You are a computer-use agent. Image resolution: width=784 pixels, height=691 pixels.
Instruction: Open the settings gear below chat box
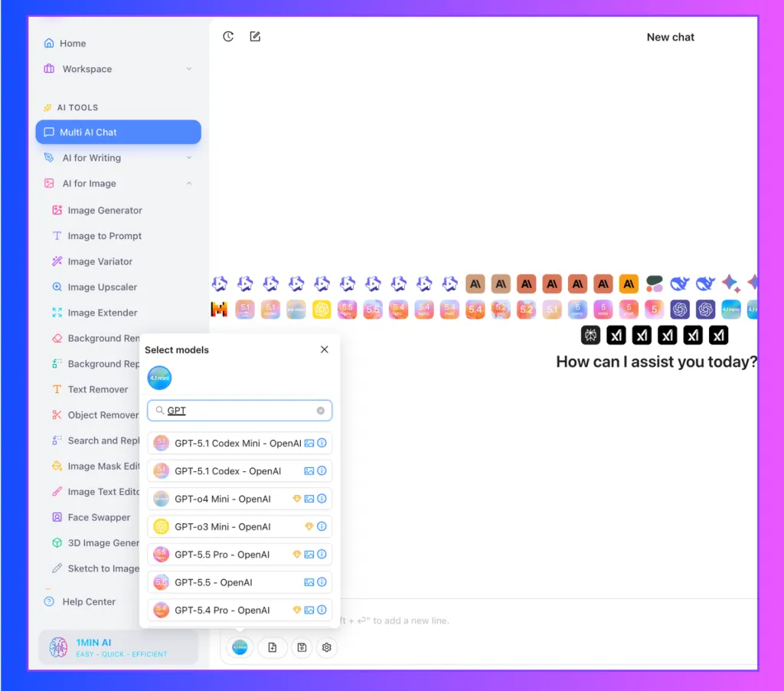326,647
